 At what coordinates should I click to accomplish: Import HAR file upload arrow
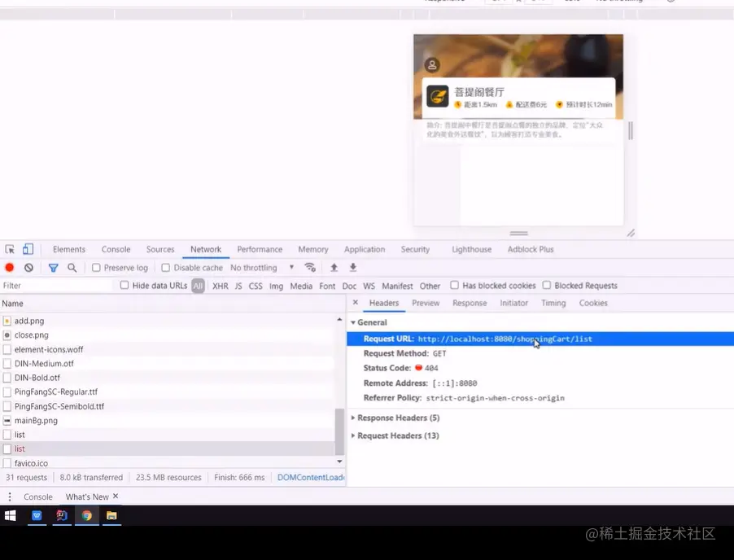click(x=334, y=267)
